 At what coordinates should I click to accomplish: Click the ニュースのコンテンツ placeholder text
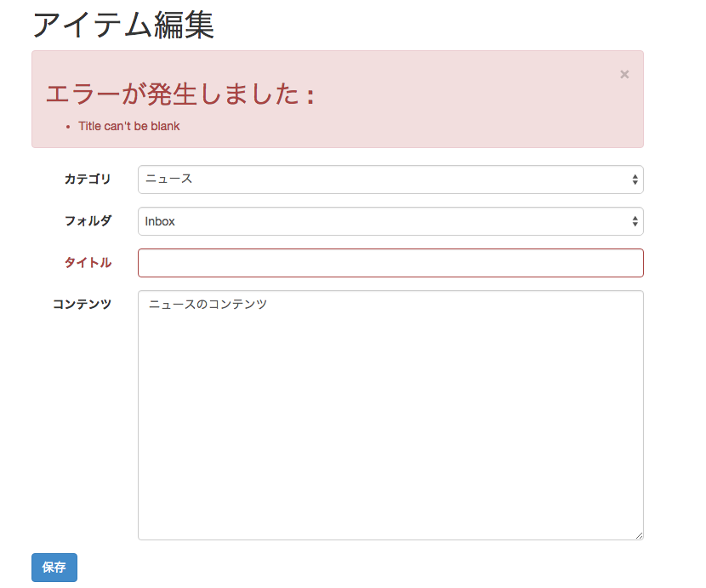[x=205, y=303]
